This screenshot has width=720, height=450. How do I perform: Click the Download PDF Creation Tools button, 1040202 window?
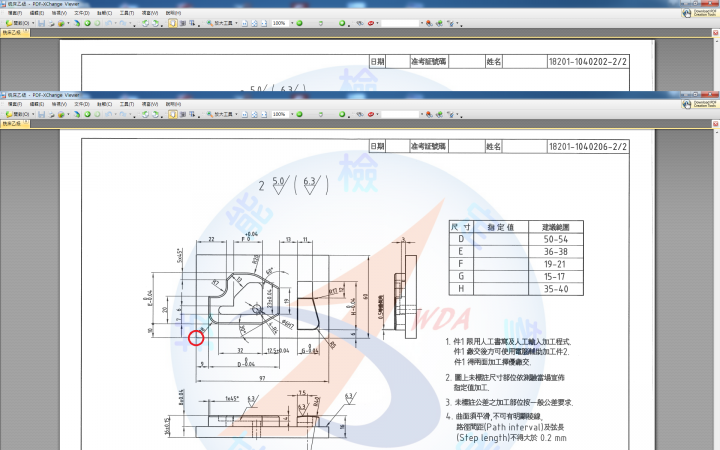pyautogui.click(x=700, y=14)
